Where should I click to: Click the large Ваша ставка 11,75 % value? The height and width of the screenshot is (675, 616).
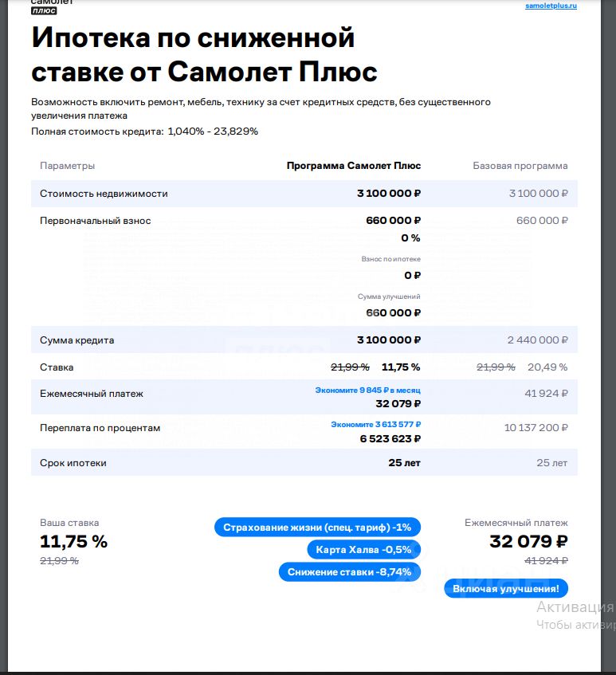click(73, 542)
